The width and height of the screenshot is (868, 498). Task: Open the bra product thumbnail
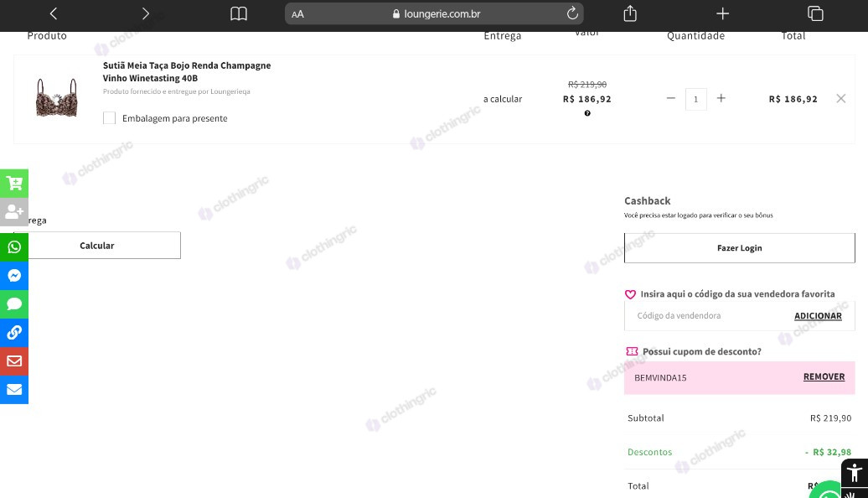point(56,98)
